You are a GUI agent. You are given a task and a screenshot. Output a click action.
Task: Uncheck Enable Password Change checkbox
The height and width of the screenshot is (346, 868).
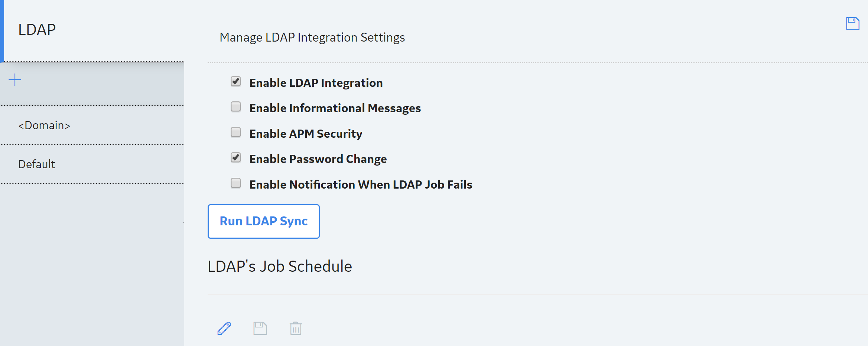coord(236,158)
